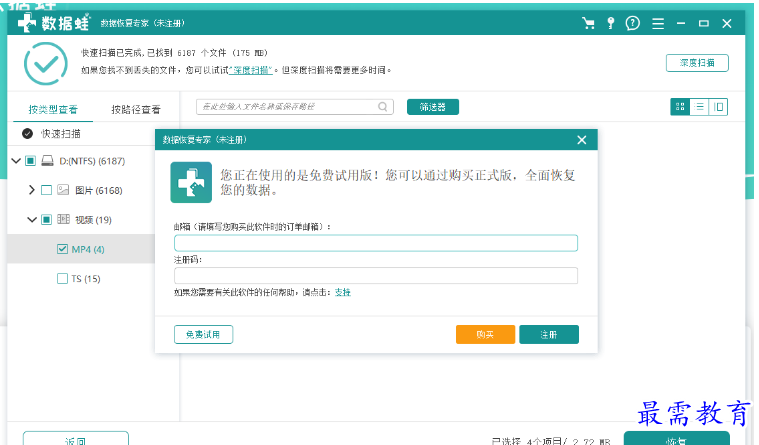Click the 深度扫描 button
This screenshot has width=759, height=445.
coord(697,63)
